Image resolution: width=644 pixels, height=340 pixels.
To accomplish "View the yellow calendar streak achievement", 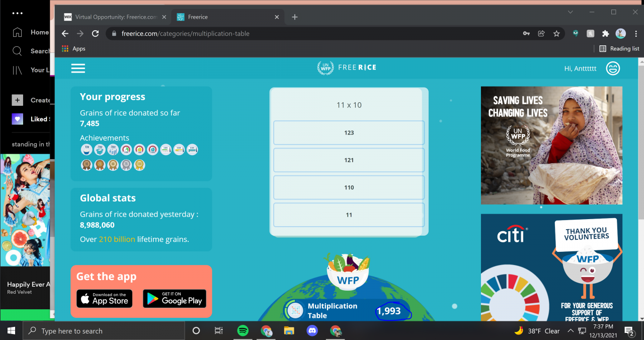I will [x=179, y=150].
